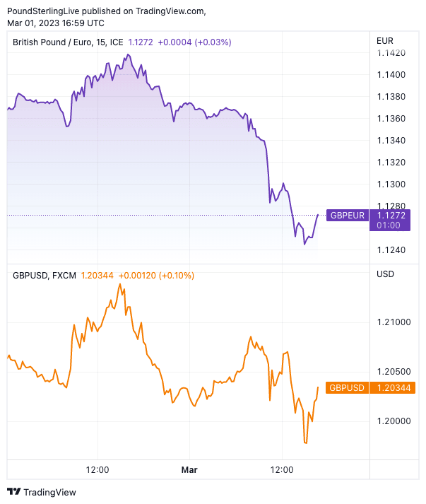Open the PoundSterlingLive published header link
Screen dimensions: 426x504
pos(106,11)
